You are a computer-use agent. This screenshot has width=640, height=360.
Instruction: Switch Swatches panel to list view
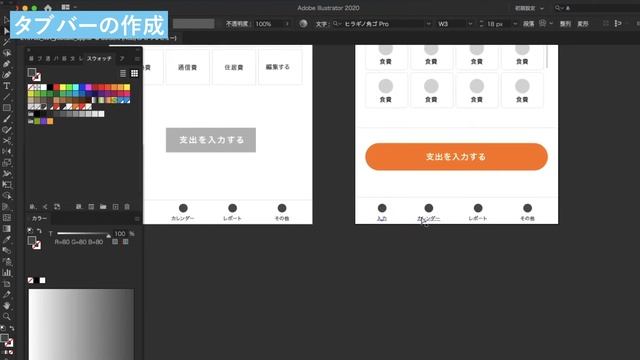click(x=123, y=73)
